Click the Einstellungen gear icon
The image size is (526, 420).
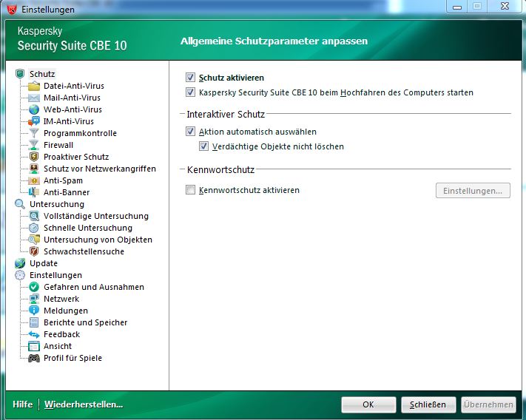[20, 275]
